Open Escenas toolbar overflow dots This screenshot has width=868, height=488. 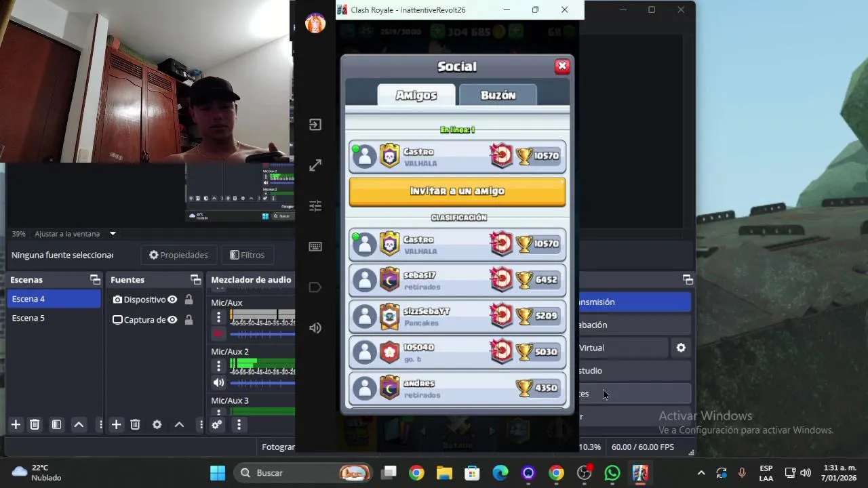100,424
